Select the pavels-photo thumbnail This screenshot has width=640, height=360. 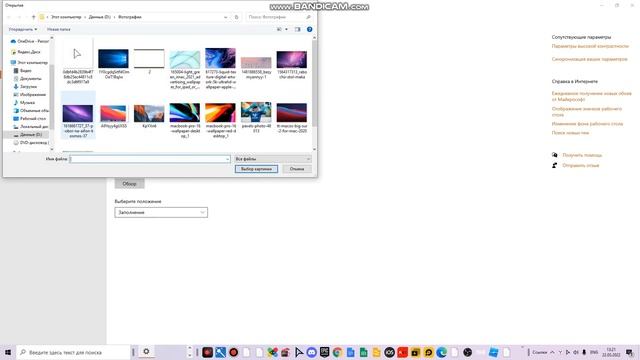coord(256,112)
